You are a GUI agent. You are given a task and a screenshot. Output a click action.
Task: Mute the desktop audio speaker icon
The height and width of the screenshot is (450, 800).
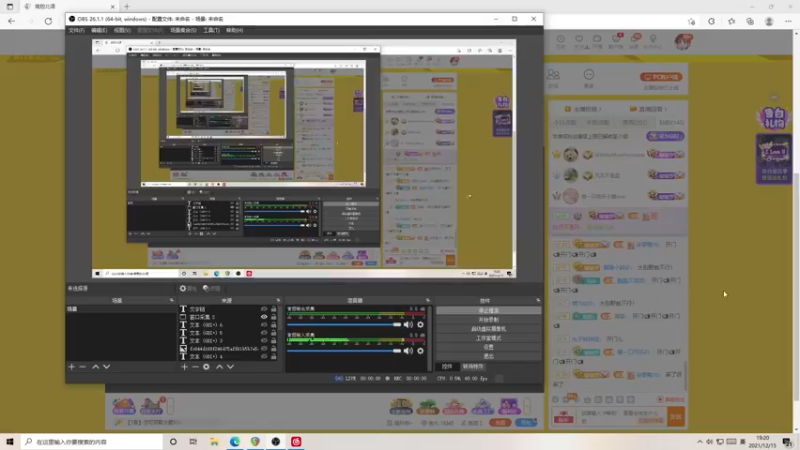408,324
